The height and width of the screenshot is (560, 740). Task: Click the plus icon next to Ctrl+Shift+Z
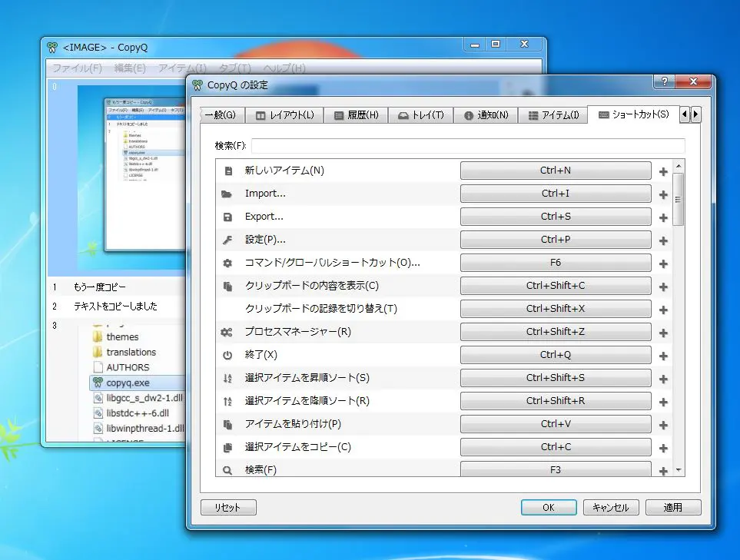(663, 333)
